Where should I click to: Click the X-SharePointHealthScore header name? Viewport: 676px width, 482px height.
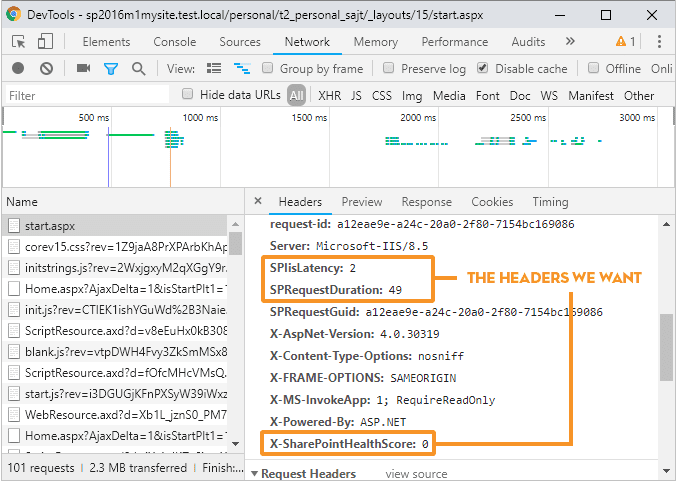pos(343,444)
